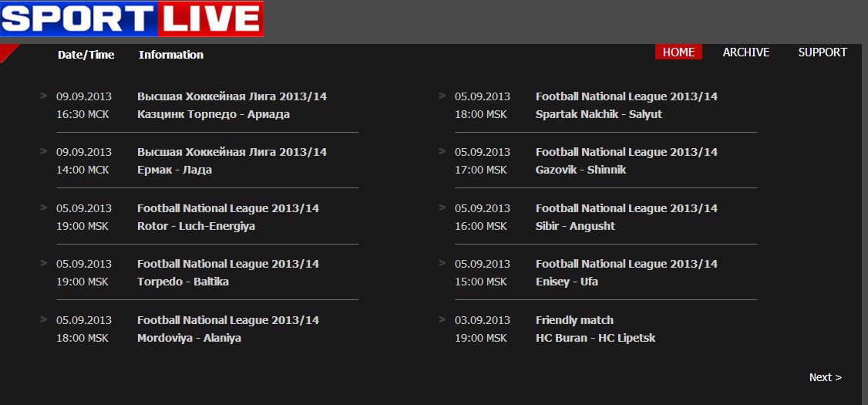Screen dimensions: 868x405
Task: Select the Enisey - Ufa match
Action: [x=567, y=282]
